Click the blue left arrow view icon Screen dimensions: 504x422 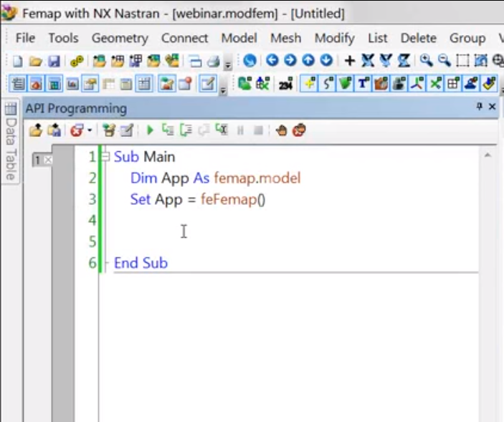272,62
